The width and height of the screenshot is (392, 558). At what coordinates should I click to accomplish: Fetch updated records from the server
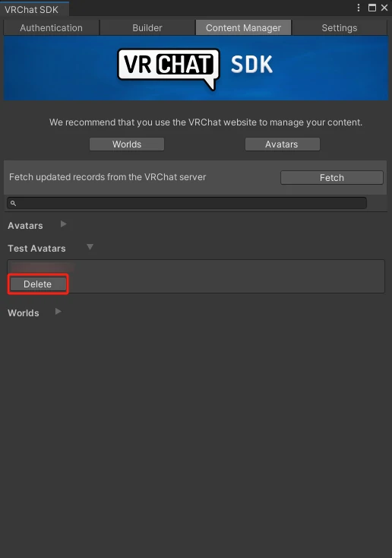coord(332,178)
